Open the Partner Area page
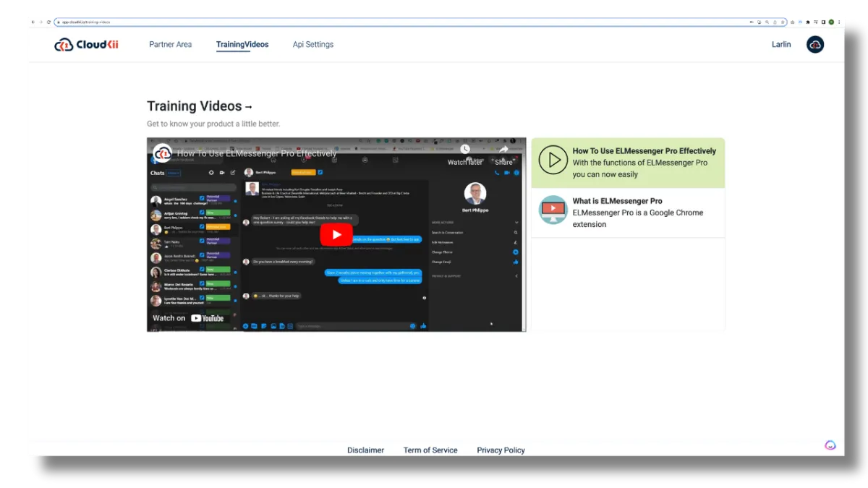The image size is (868, 488). point(171,45)
